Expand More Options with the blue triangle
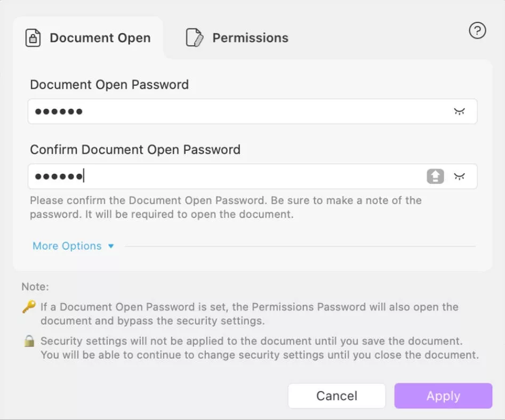 (x=111, y=246)
